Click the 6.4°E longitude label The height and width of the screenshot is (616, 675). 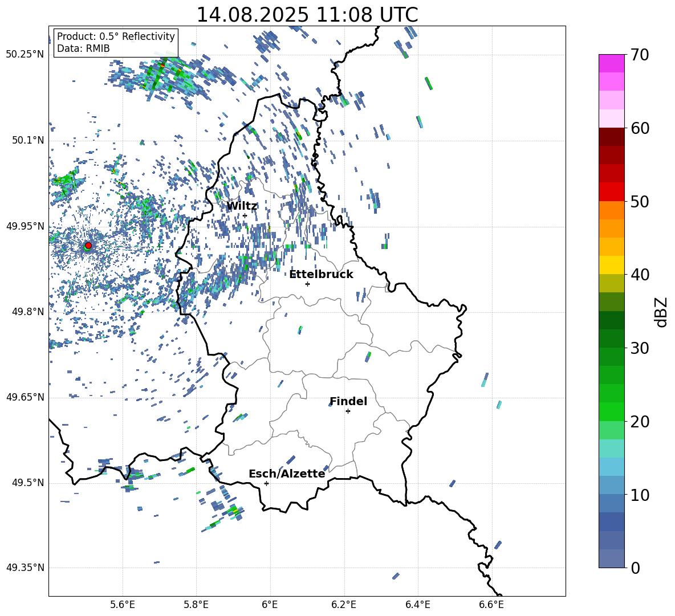pyautogui.click(x=417, y=605)
